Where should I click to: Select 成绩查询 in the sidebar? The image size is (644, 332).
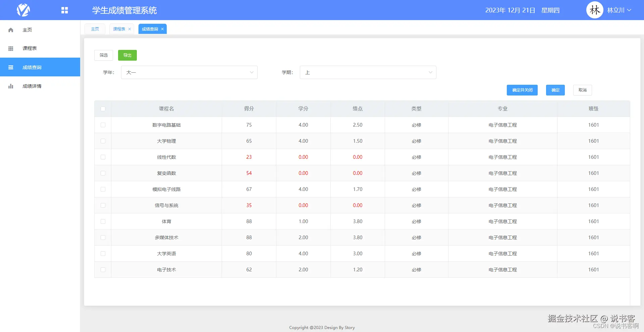click(x=40, y=67)
